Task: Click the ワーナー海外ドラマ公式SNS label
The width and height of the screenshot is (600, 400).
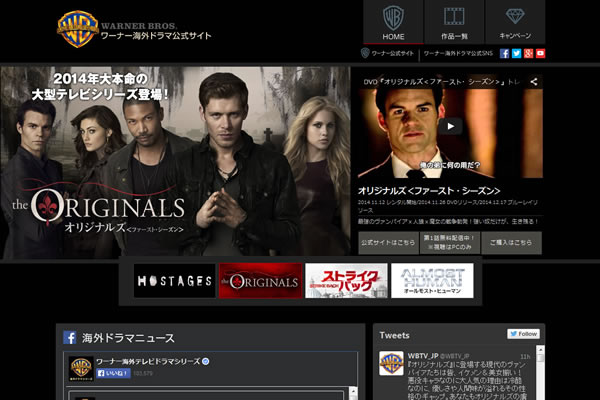Action: coord(458,53)
